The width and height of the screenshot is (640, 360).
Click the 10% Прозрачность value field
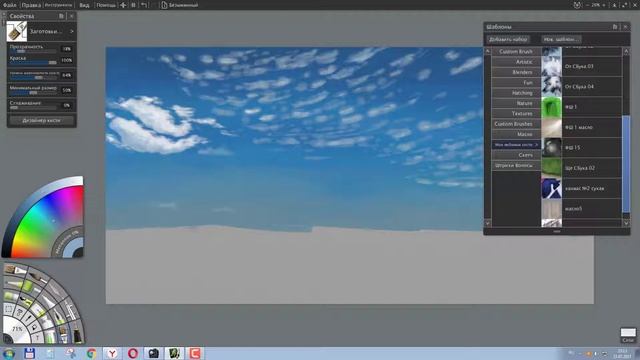click(67, 49)
